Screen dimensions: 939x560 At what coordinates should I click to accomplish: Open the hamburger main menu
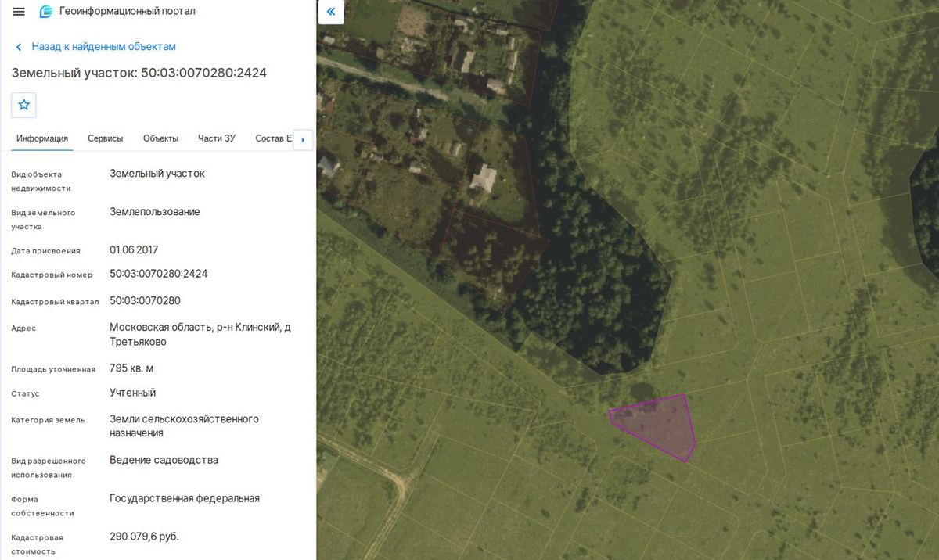click(19, 12)
